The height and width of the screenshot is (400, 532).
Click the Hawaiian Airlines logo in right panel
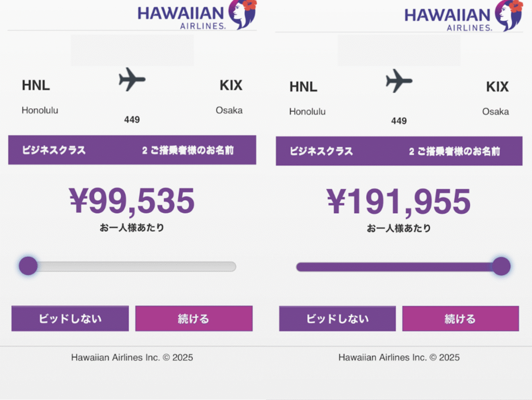tap(463, 16)
